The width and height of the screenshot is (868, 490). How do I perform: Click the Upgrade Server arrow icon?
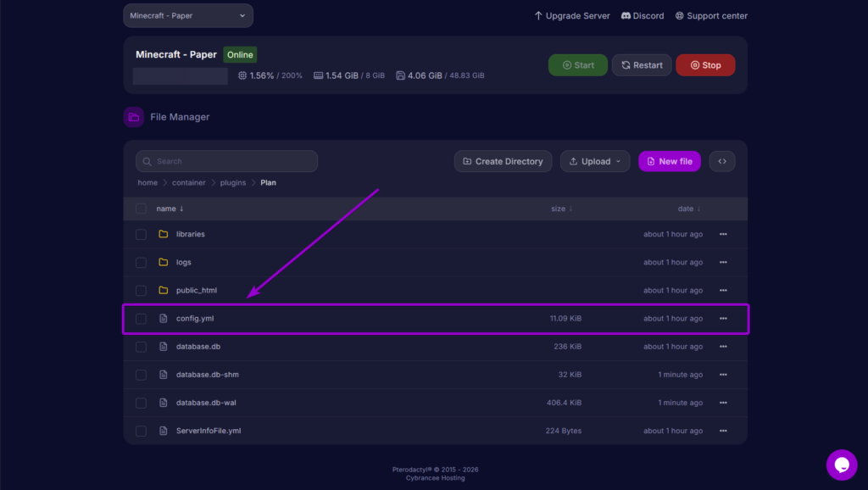(x=537, y=15)
